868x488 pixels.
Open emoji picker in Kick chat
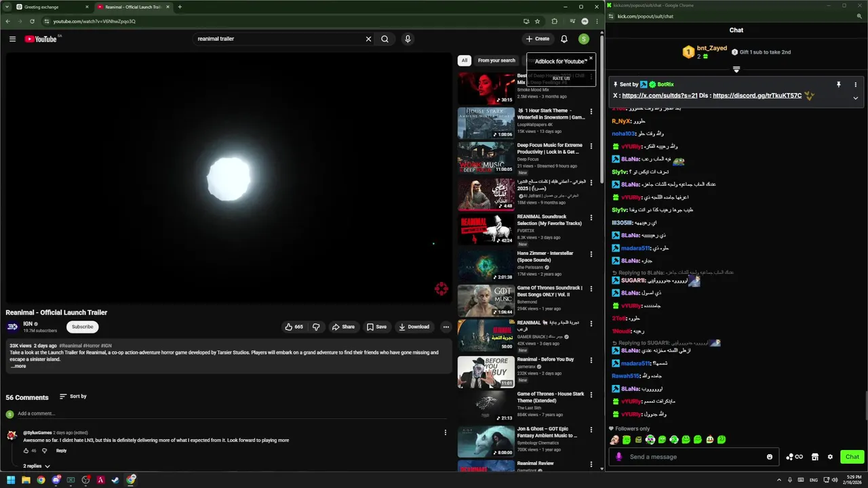(x=770, y=457)
